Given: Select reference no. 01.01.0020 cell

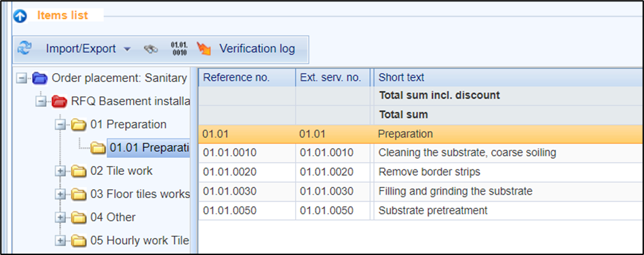Looking at the screenshot, I should pos(247,172).
